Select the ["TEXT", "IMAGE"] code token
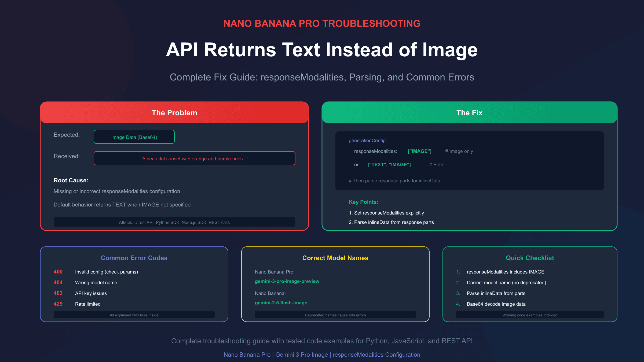 [x=389, y=164]
